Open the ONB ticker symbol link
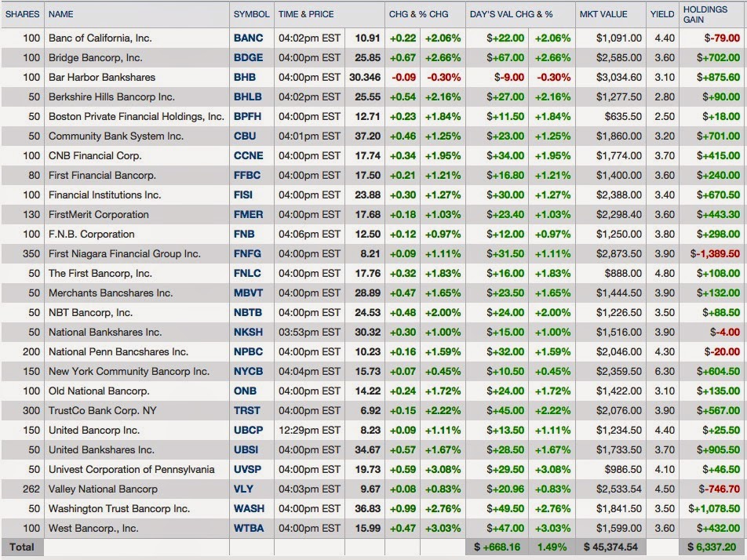Viewport: 747px width, 560px height. click(x=245, y=391)
